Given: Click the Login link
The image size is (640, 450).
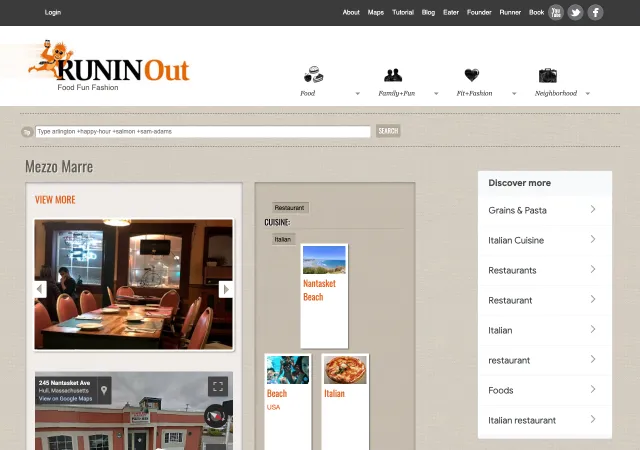Looking at the screenshot, I should point(53,13).
